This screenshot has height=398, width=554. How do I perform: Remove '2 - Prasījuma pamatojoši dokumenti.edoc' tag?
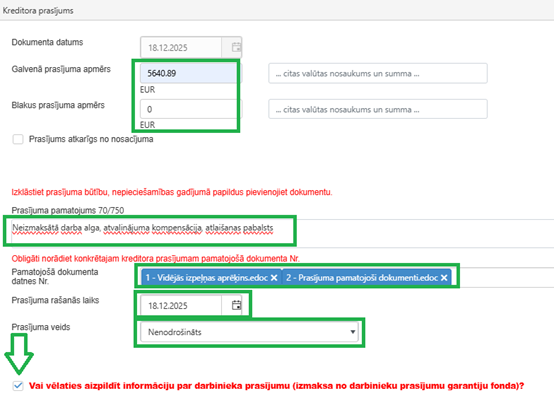click(444, 278)
